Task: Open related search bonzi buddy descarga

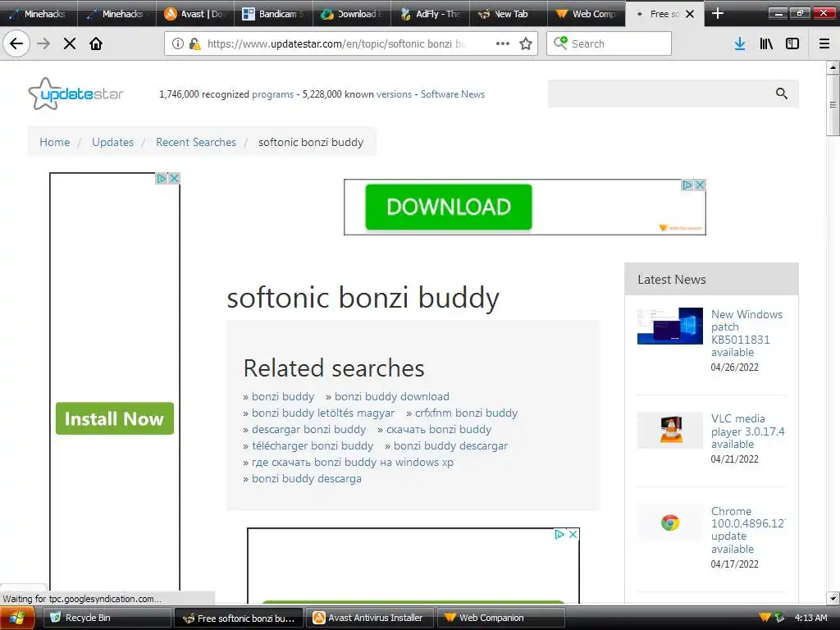Action: tap(307, 478)
